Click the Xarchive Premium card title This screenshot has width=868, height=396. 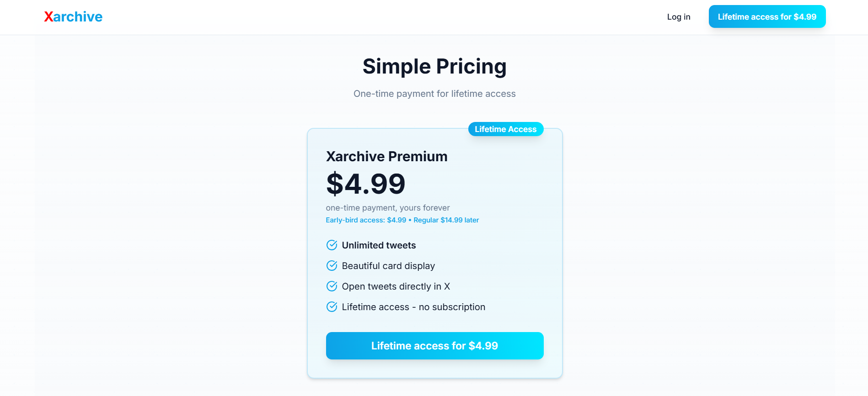[x=386, y=156]
